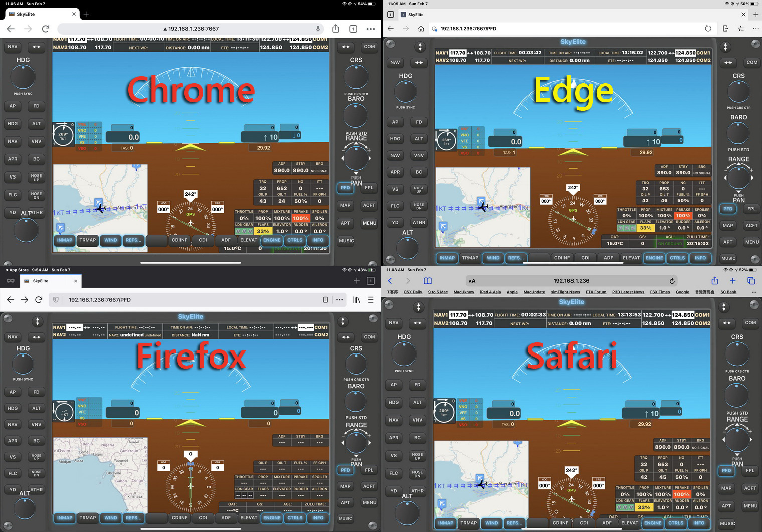762x532 pixels.
Task: Toggle the AP autopilot button in the Chrome panel
Action: point(13,106)
